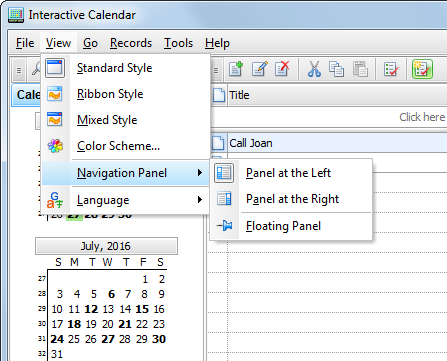
Task: Click the Edit Record pencil icon
Action: (x=260, y=69)
